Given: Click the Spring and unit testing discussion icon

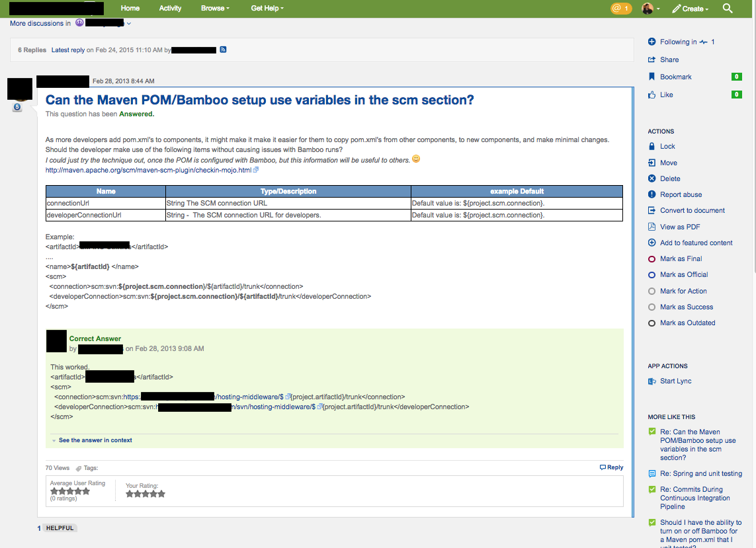Looking at the screenshot, I should pos(652,473).
